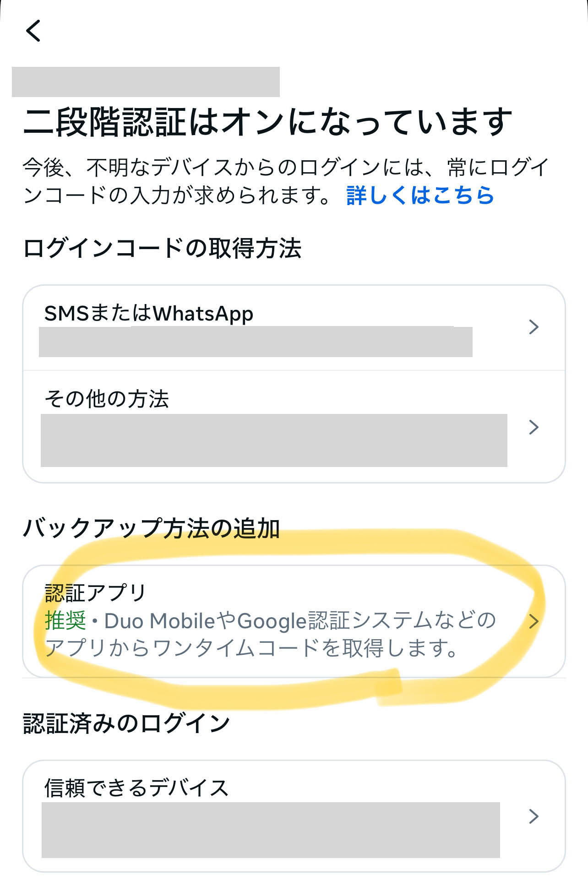This screenshot has height=891, width=588.
Task: Click the バックアップ方法の追加 section heading
Action: coord(151,528)
